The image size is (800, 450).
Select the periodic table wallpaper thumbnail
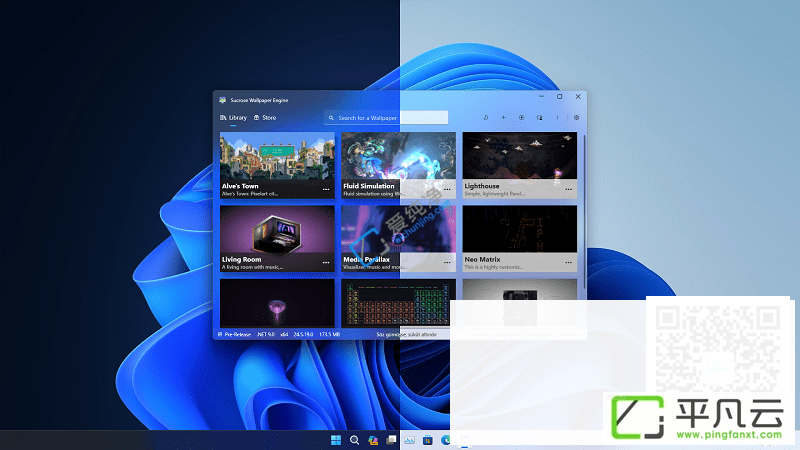tap(398, 303)
